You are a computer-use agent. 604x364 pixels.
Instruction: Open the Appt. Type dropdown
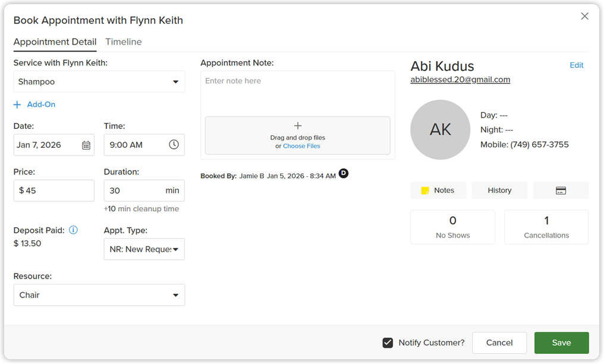[144, 249]
